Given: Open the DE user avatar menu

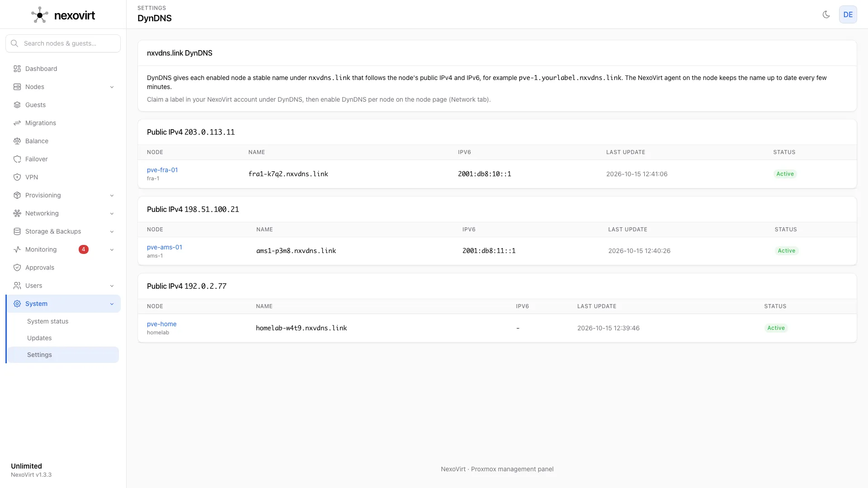Looking at the screenshot, I should [x=848, y=14].
